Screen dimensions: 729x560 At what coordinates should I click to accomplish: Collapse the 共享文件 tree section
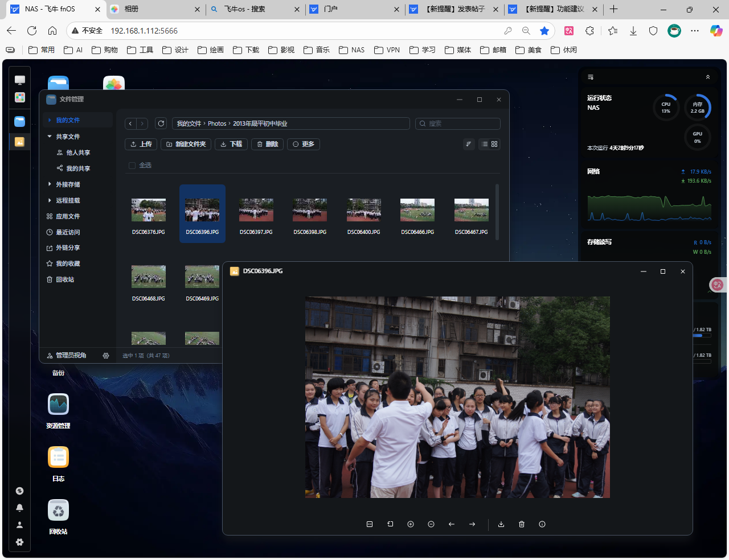tap(50, 137)
